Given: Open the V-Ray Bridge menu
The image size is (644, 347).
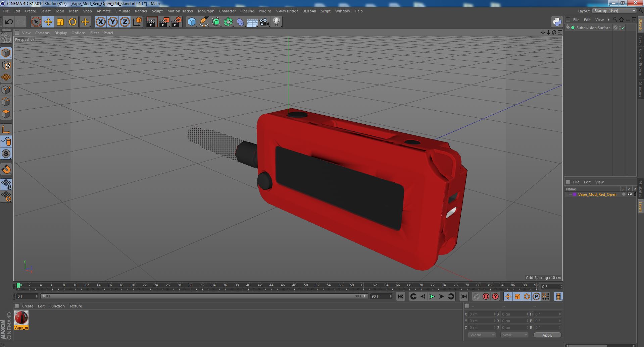Looking at the screenshot, I should point(287,11).
